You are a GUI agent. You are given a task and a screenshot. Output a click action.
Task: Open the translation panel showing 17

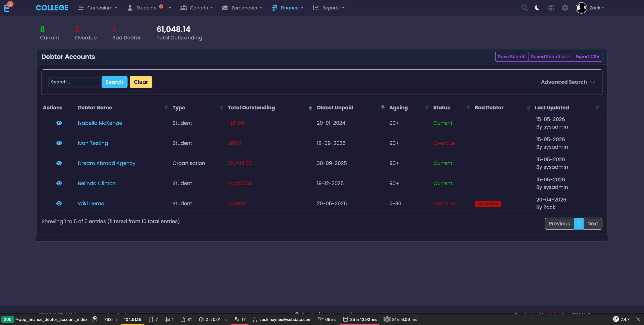click(x=240, y=319)
